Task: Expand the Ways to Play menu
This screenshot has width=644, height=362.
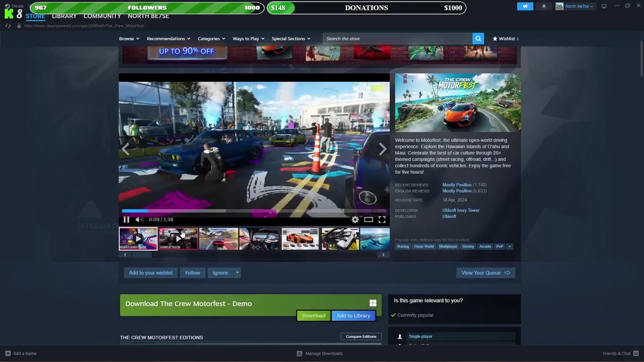Action: (249, 39)
